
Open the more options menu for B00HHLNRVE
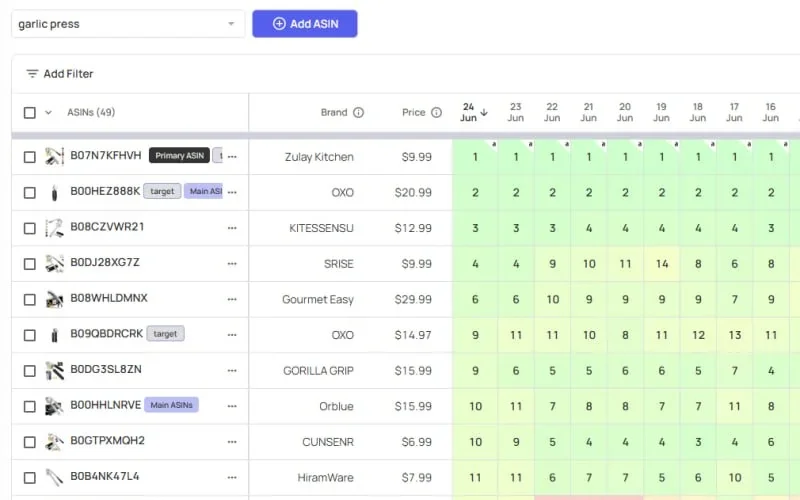coord(232,406)
